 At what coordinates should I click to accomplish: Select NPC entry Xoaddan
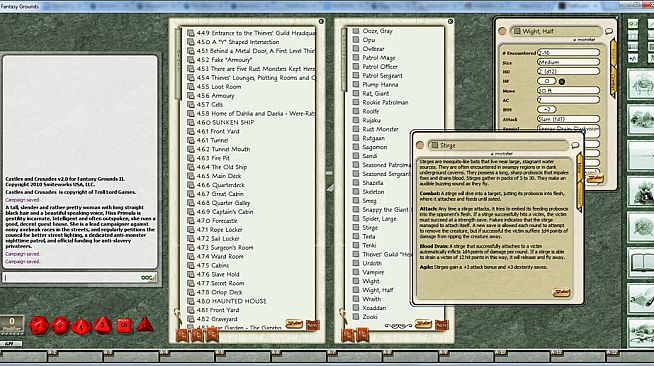coord(374,308)
